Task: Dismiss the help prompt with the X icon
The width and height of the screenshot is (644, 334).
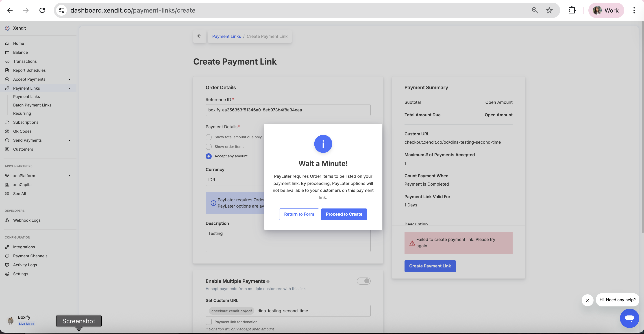Action: (587, 300)
